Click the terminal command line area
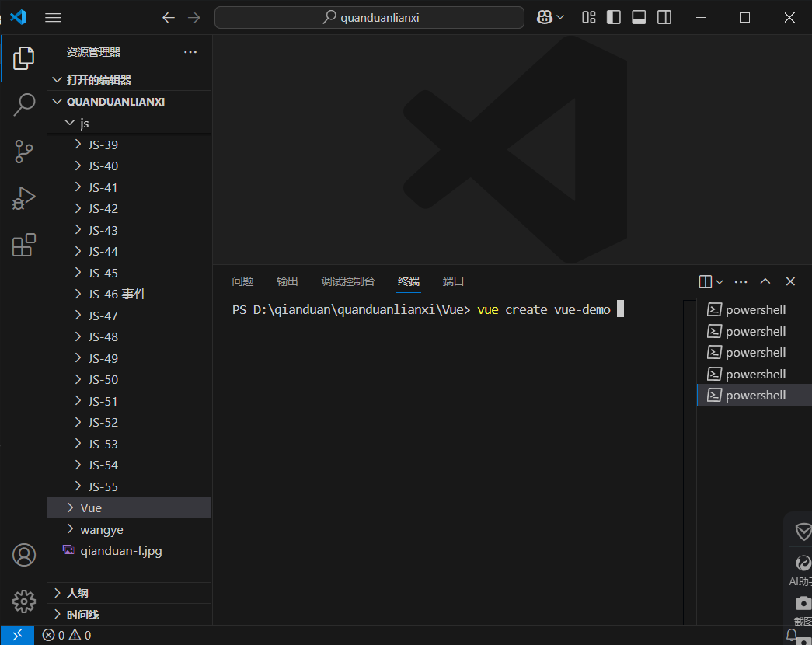This screenshot has width=812, height=645. click(x=427, y=310)
